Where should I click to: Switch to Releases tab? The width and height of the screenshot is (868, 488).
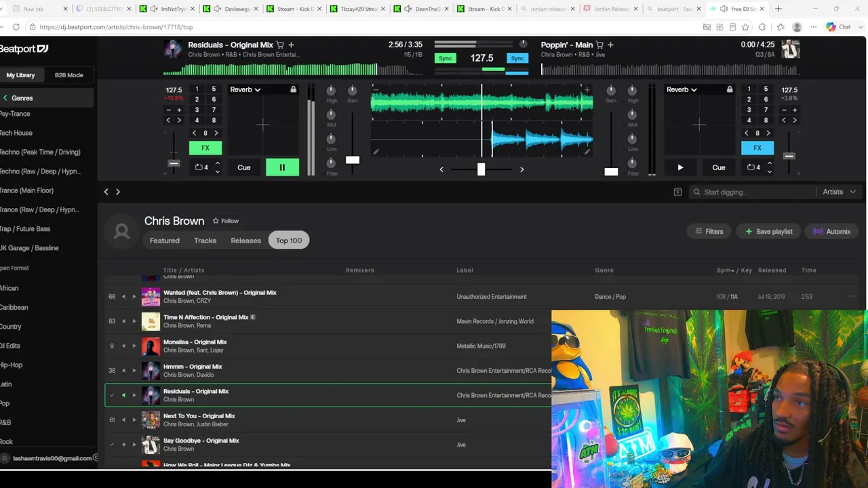click(x=245, y=241)
